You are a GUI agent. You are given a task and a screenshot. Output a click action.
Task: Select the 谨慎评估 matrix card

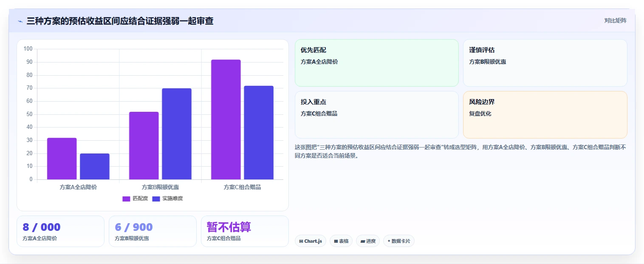pos(545,63)
